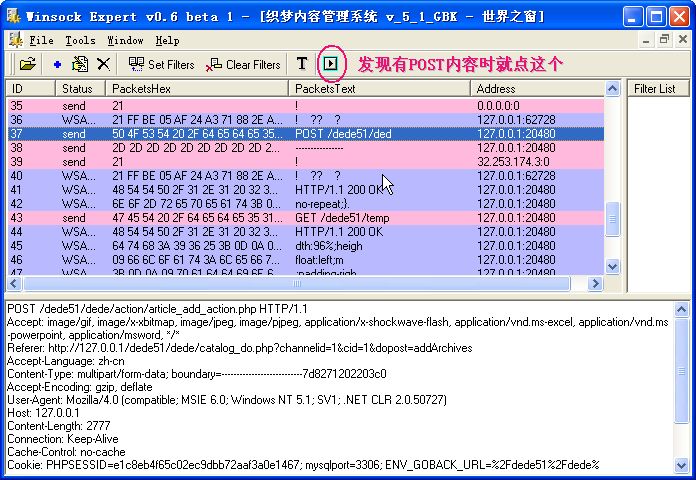
Task: Open the File menu
Action: pos(41,40)
